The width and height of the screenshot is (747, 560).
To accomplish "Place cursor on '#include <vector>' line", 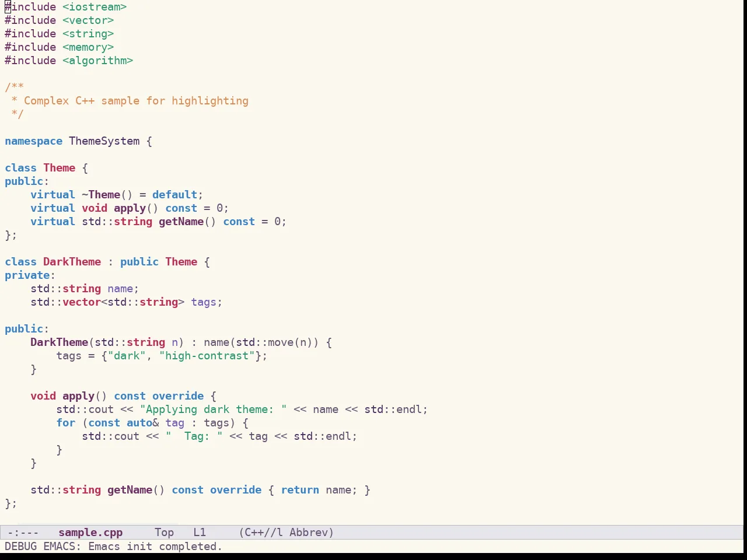I will tap(60, 20).
